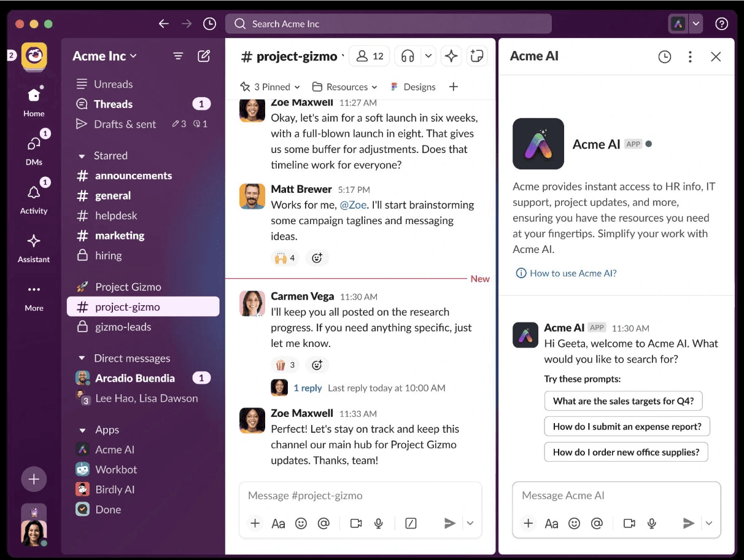Open the Designs tab
The width and height of the screenshot is (744, 560).
point(413,87)
